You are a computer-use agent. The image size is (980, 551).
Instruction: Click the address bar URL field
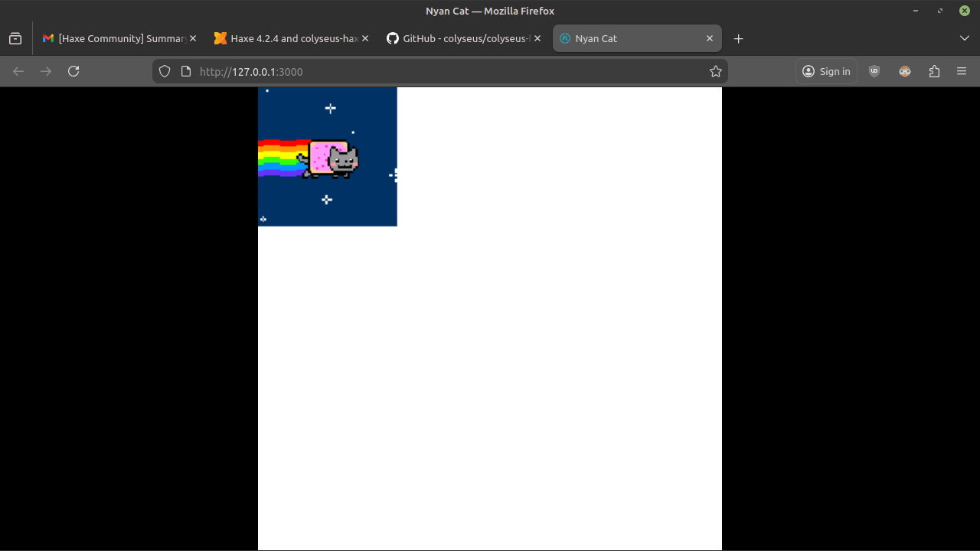(444, 71)
